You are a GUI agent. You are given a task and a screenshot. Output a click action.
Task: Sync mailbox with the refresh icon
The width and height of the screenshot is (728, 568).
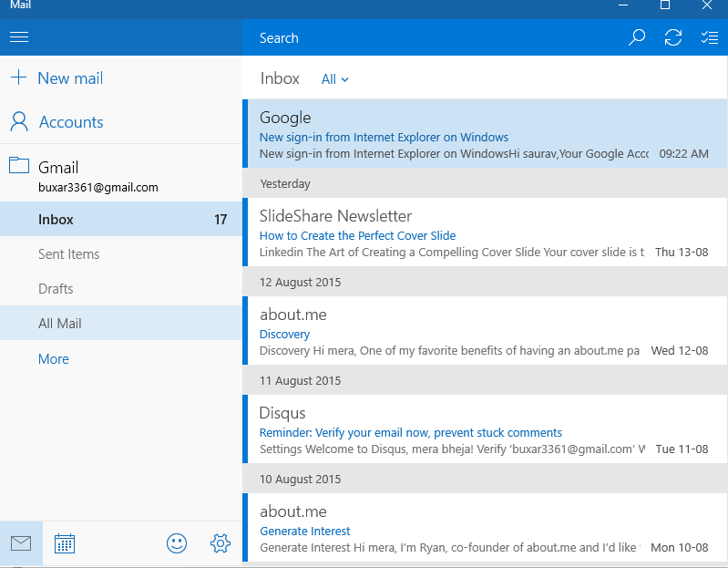pyautogui.click(x=673, y=37)
